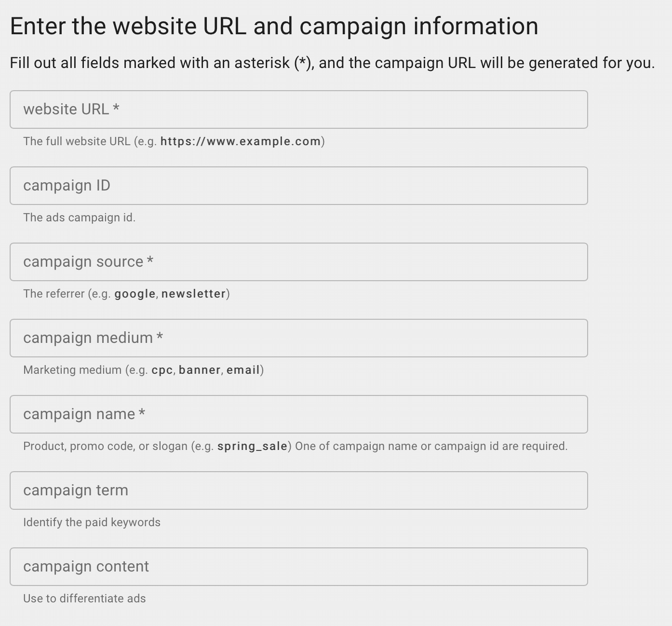This screenshot has height=626, width=672.
Task: Click the https://www.example.com example text
Action: 241,141
